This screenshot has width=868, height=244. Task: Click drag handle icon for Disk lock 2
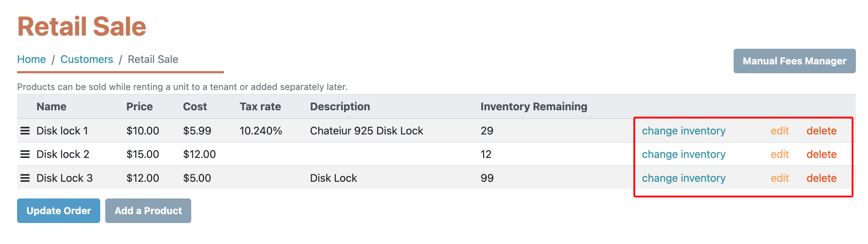click(25, 154)
